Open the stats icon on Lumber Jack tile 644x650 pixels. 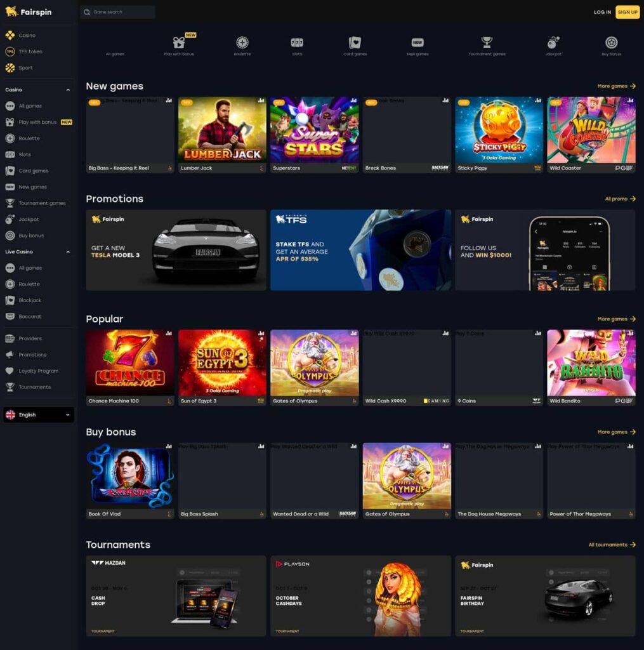(261, 101)
